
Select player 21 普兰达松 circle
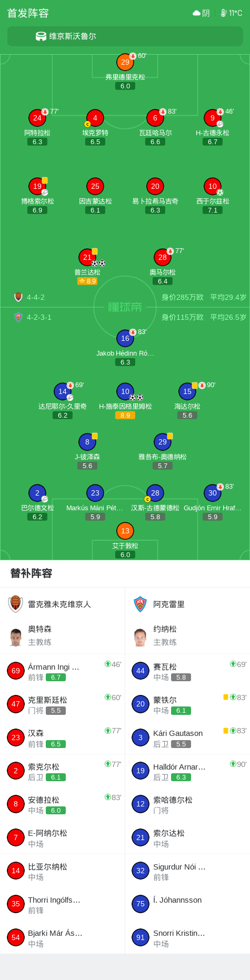tap(87, 257)
